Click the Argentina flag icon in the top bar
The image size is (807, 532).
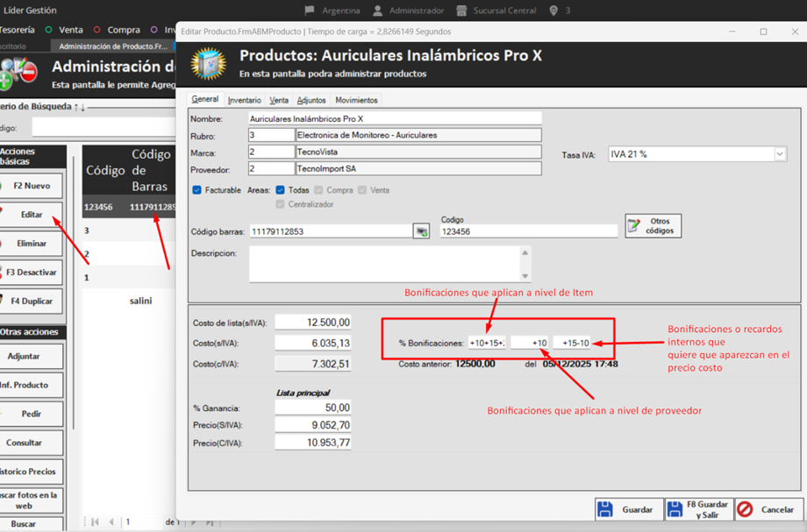(311, 11)
